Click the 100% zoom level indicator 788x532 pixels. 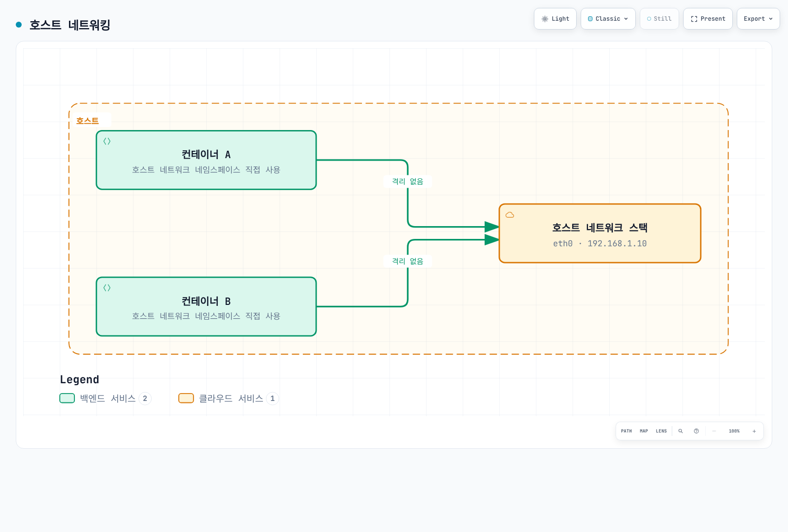734,431
